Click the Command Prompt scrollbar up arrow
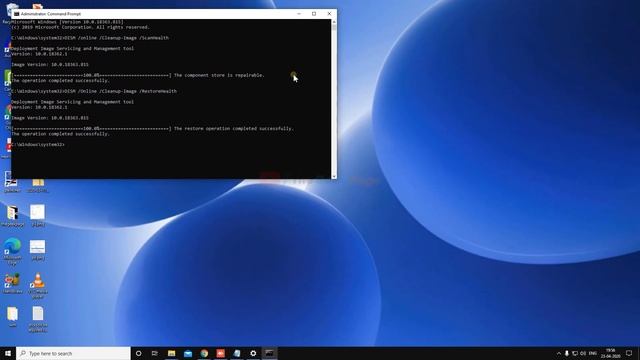The width and height of the screenshot is (640, 360). click(334, 22)
